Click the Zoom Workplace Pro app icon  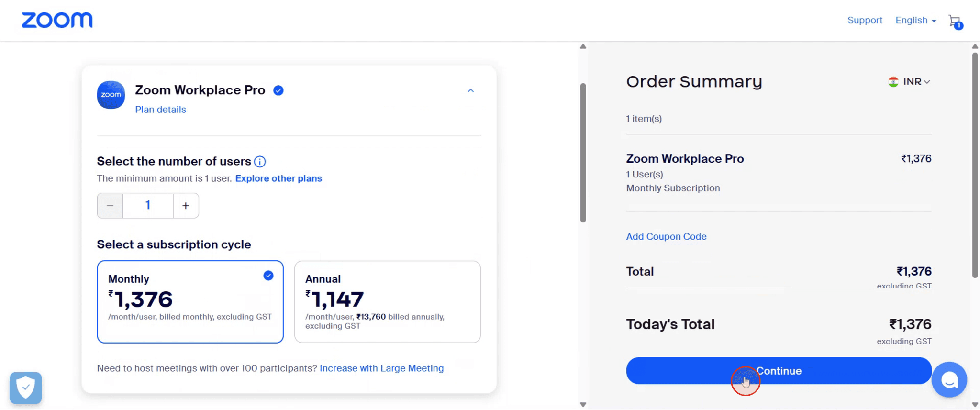tap(111, 95)
